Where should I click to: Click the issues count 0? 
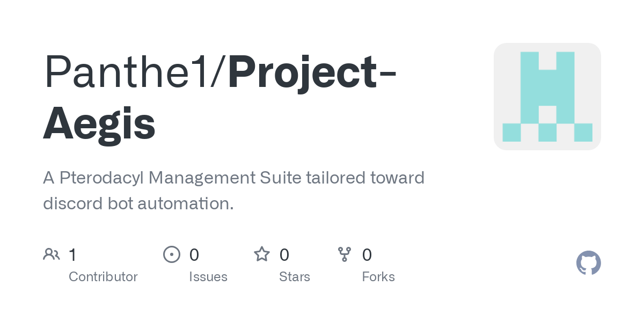(x=194, y=254)
